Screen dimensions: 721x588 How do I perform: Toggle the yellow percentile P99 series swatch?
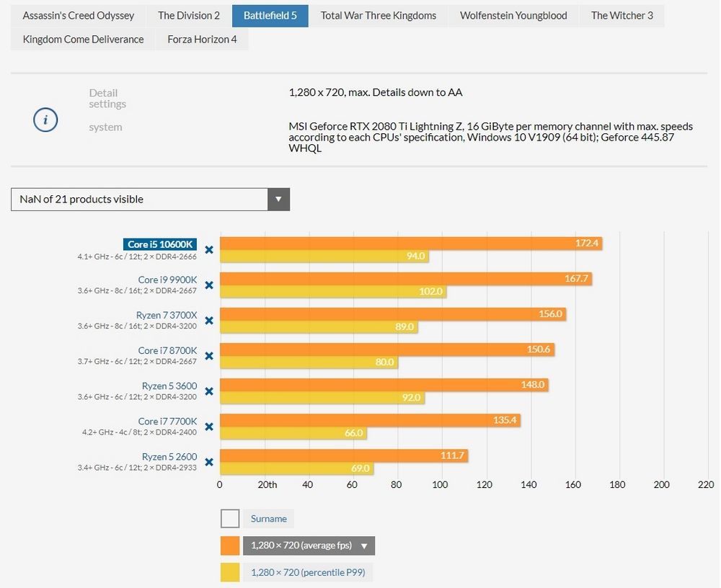230,572
